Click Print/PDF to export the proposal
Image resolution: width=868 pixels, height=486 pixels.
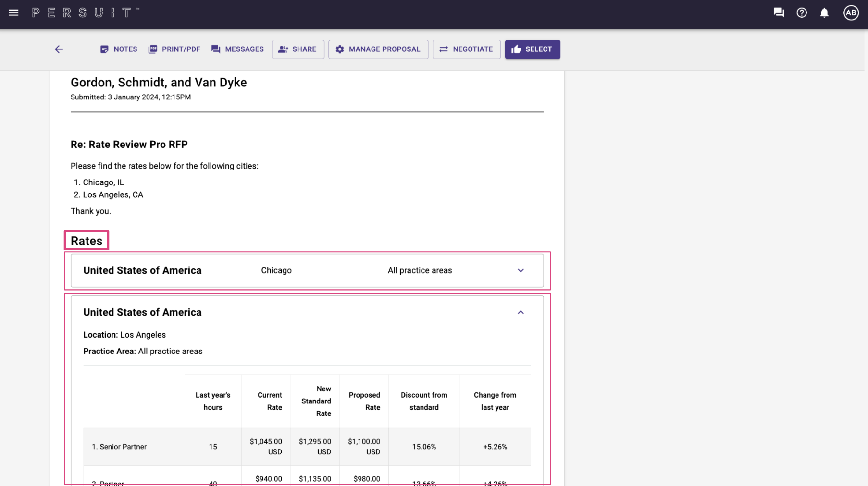[x=174, y=49]
